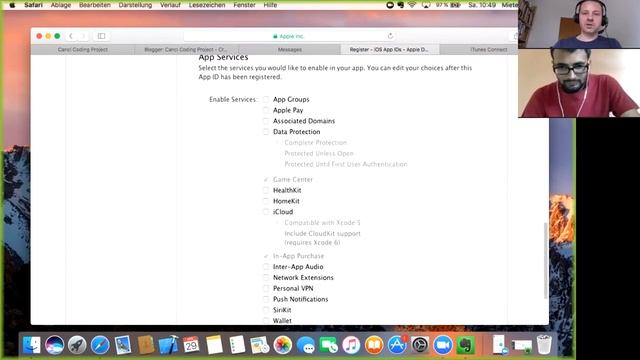Switch to Blogger tab
This screenshot has width=640, height=360.
(x=186, y=49)
